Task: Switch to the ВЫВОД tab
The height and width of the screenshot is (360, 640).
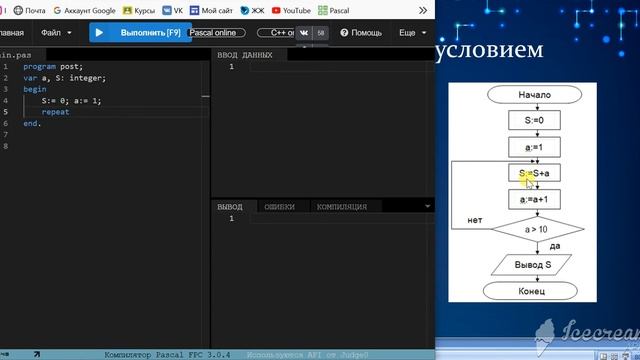Action: click(230, 207)
